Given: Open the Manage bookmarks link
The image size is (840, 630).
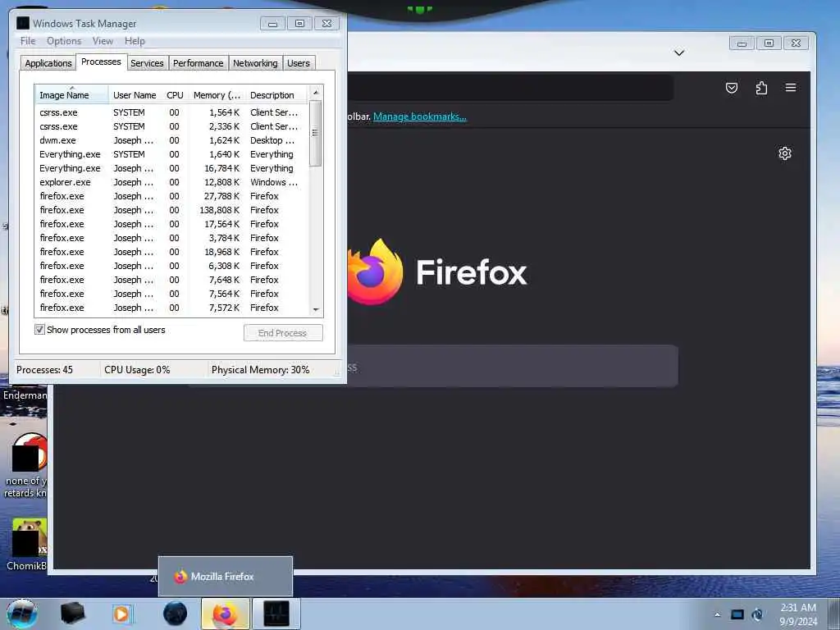Looking at the screenshot, I should tap(419, 116).
